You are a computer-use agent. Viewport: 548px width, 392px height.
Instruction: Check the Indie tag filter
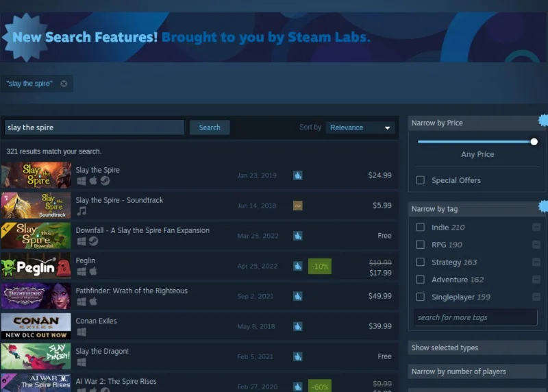click(420, 228)
